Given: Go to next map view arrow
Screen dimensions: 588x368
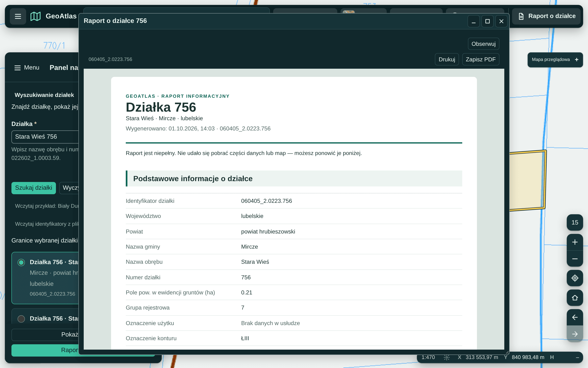Looking at the screenshot, I should point(575,334).
